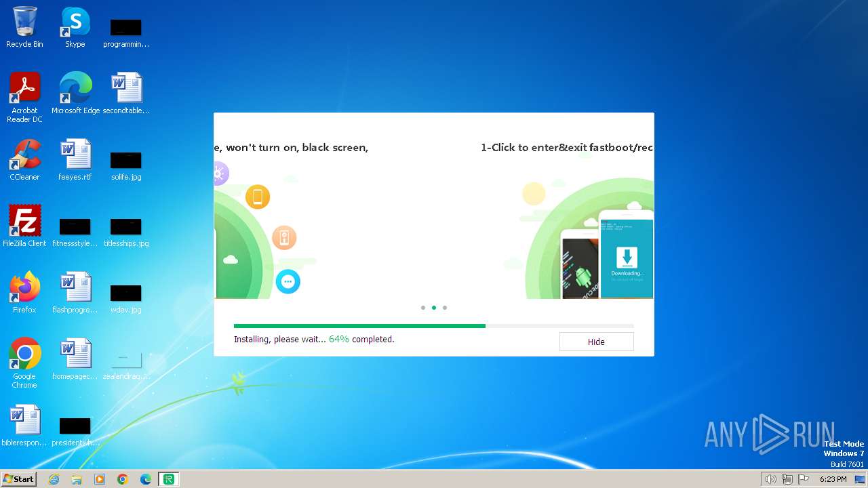Select flashprogre document

click(x=75, y=293)
